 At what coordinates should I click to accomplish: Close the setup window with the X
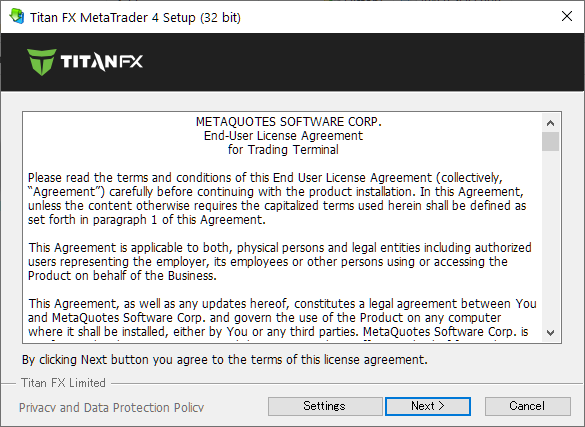(x=567, y=16)
